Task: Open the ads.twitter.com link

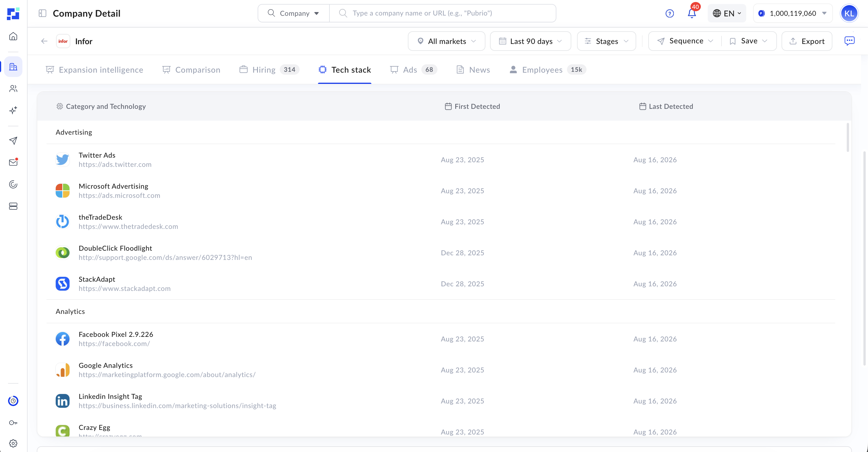Action: (x=115, y=164)
